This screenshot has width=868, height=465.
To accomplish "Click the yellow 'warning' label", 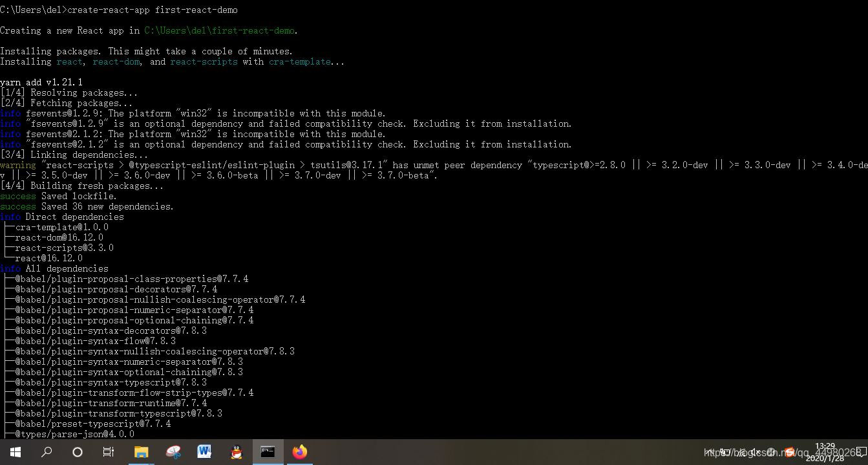I will (x=18, y=165).
